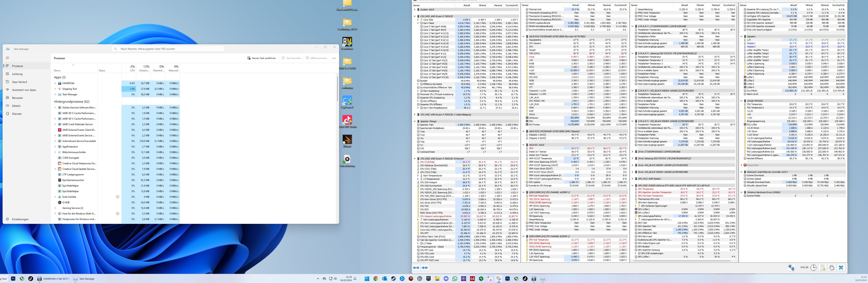868x283 pixels.
Task: Click the HWiNFO log file start icon
Action: 823,267
